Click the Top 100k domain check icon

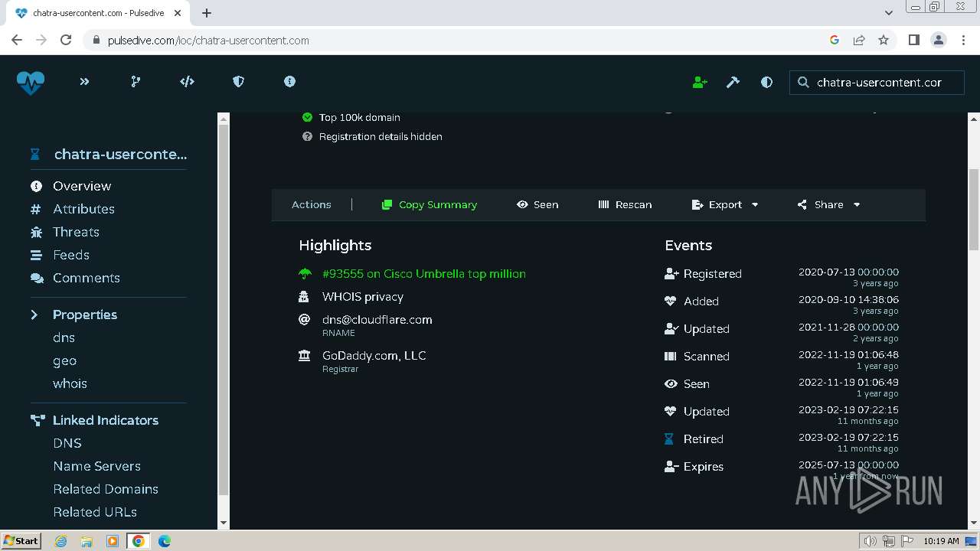click(307, 117)
